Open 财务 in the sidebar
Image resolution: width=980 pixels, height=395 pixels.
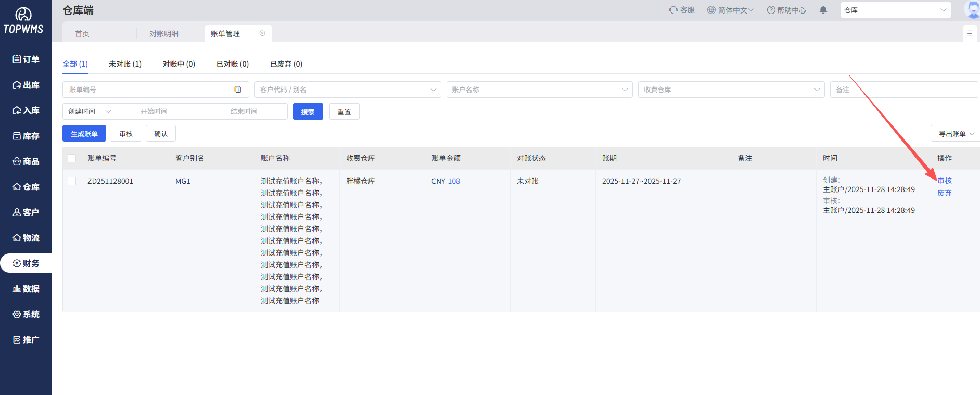click(x=26, y=263)
